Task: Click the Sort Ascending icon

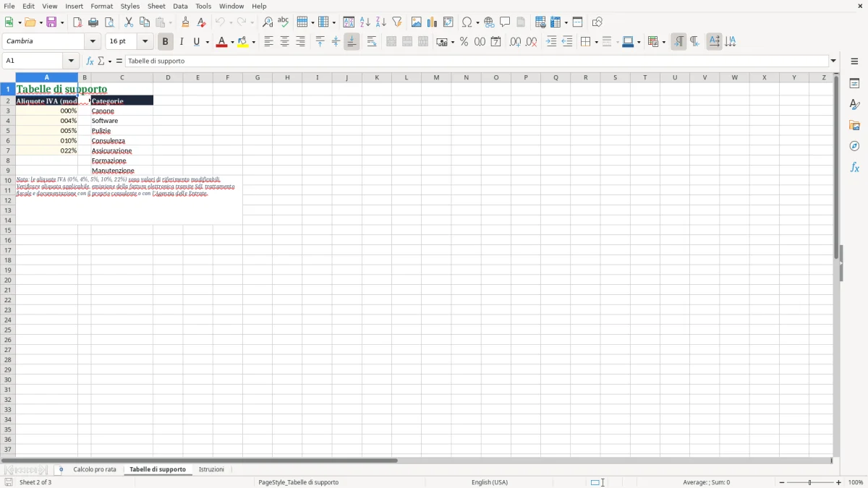Action: (365, 22)
